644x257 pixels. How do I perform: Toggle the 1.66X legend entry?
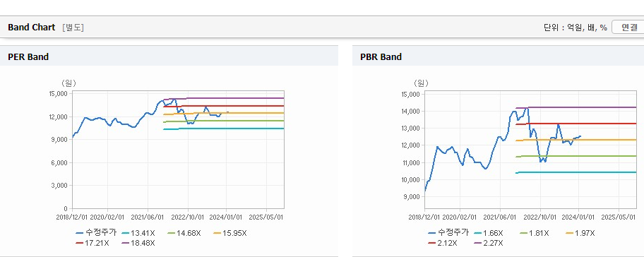[489, 233]
